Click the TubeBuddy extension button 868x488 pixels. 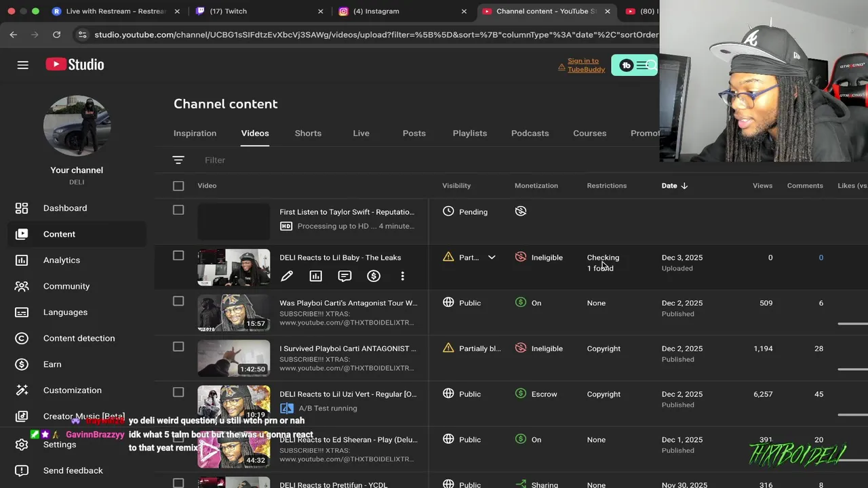(634, 65)
